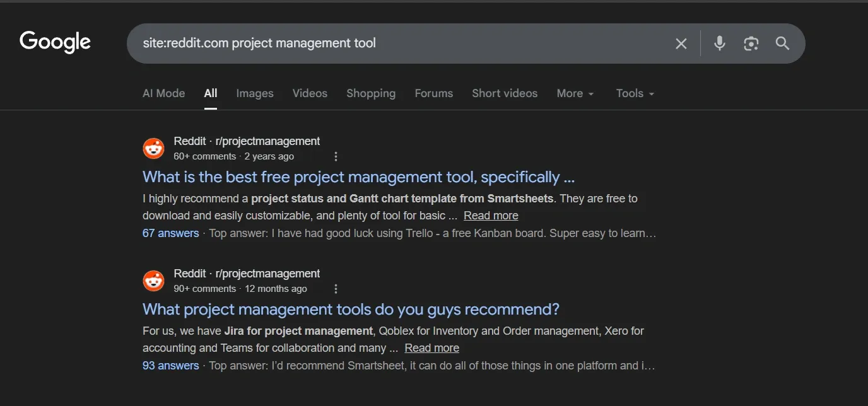The height and width of the screenshot is (406, 868).
Task: Switch to the AI Mode tab
Action: pyautogui.click(x=164, y=93)
